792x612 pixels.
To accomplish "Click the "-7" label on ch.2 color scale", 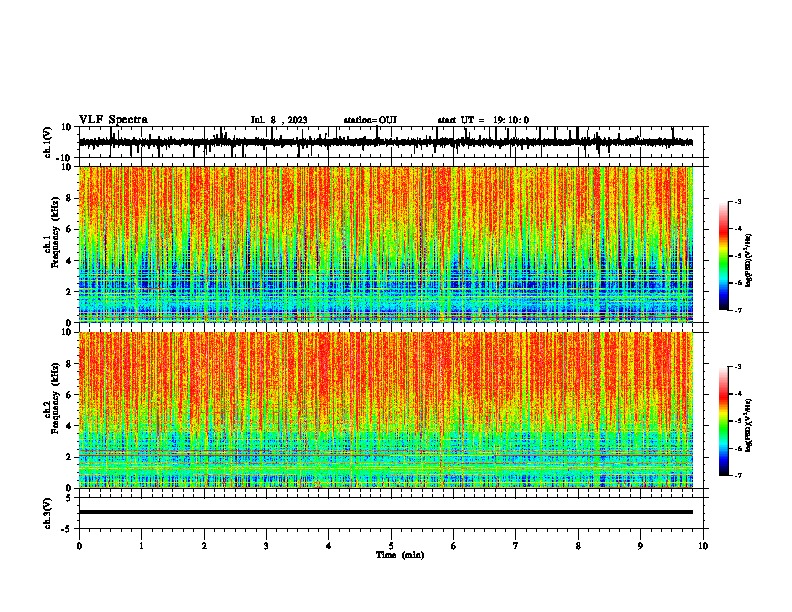I will click(x=738, y=475).
